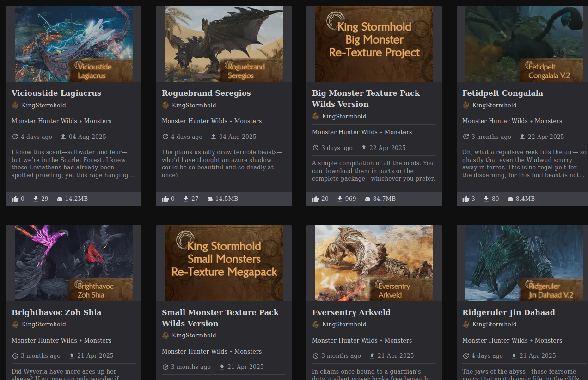Screen dimensions: 588x380
Task: Open Small Monsters Re-Texture Megapack thumbnail
Action: pyautogui.click(x=224, y=263)
